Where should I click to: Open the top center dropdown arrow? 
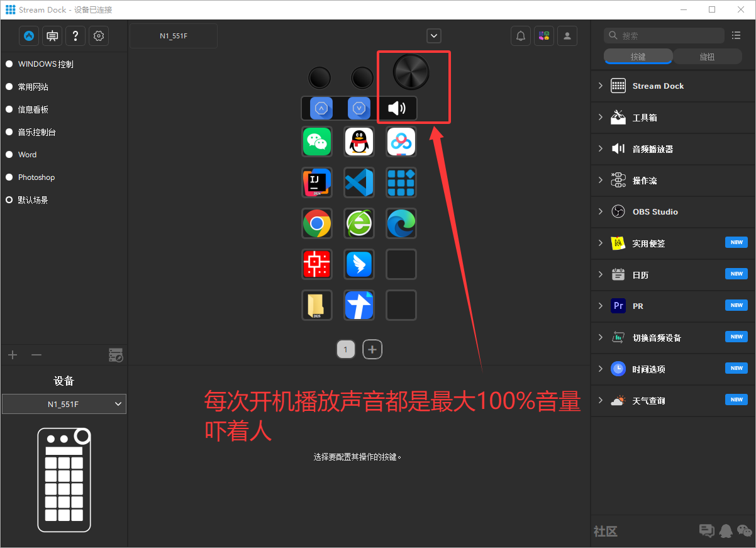click(x=433, y=36)
